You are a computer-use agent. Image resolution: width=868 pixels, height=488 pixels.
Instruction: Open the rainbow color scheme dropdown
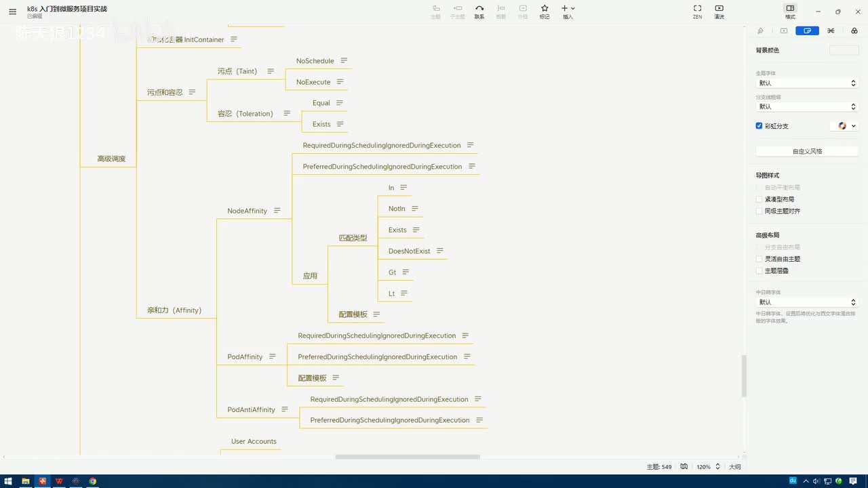pyautogui.click(x=845, y=126)
